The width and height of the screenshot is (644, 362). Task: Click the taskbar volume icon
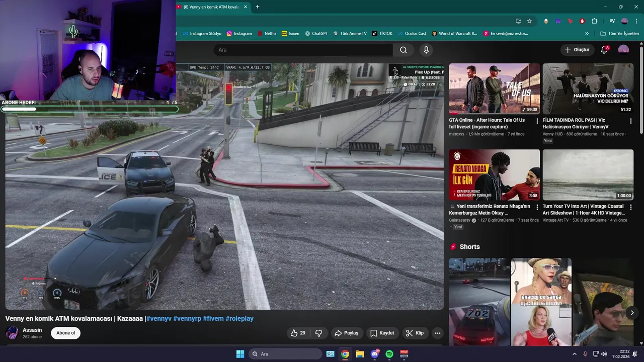click(604, 354)
